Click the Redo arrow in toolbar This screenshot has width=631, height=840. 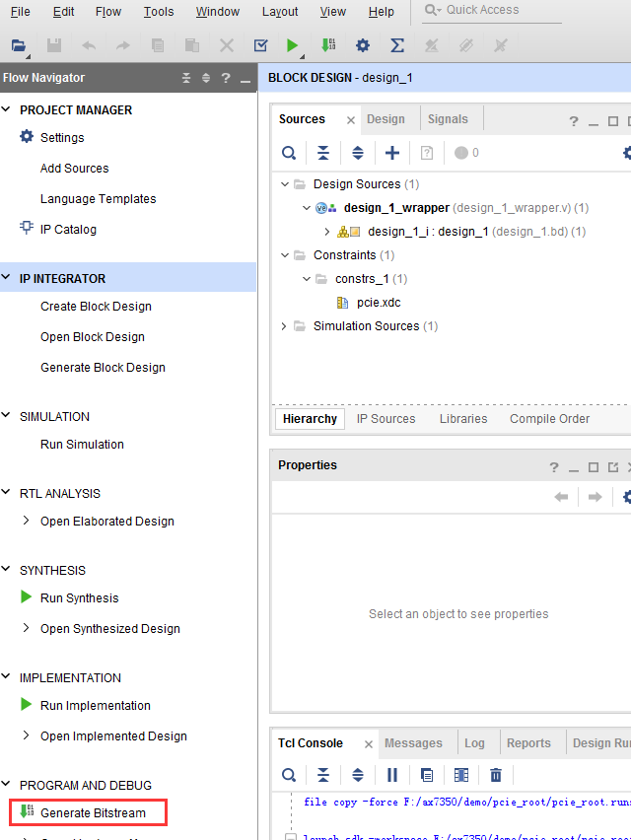click(123, 45)
